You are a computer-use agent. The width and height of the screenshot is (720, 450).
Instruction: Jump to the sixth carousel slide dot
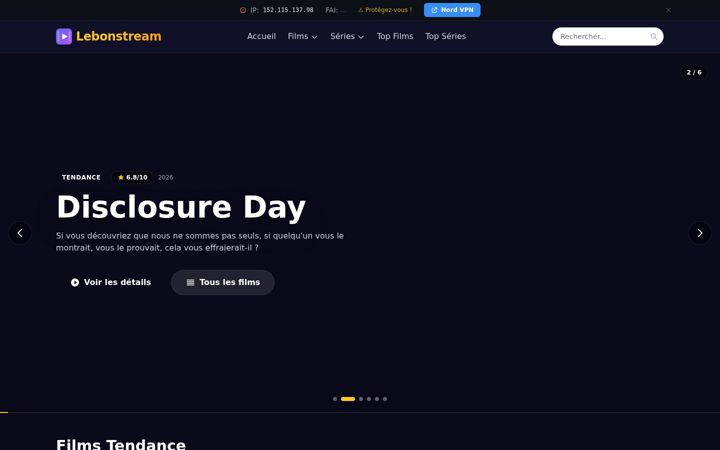(x=385, y=399)
